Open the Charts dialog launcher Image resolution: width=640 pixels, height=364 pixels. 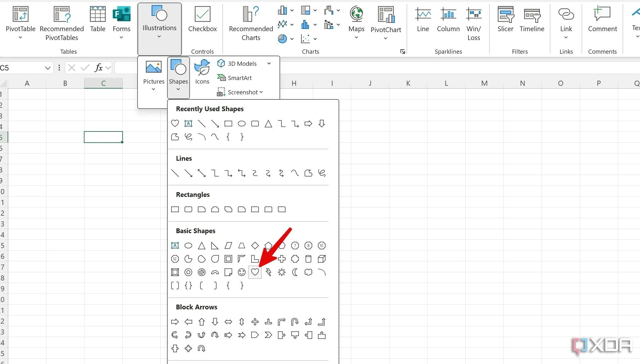point(402,51)
